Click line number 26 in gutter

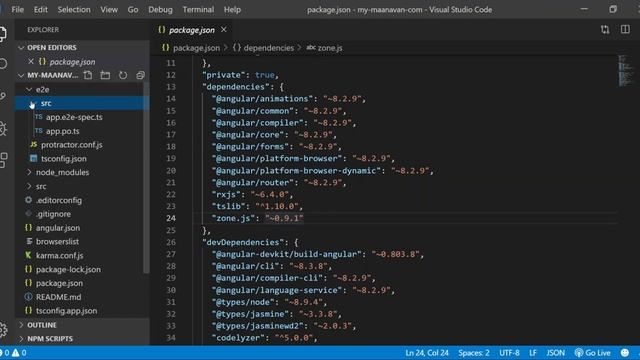pyautogui.click(x=171, y=242)
